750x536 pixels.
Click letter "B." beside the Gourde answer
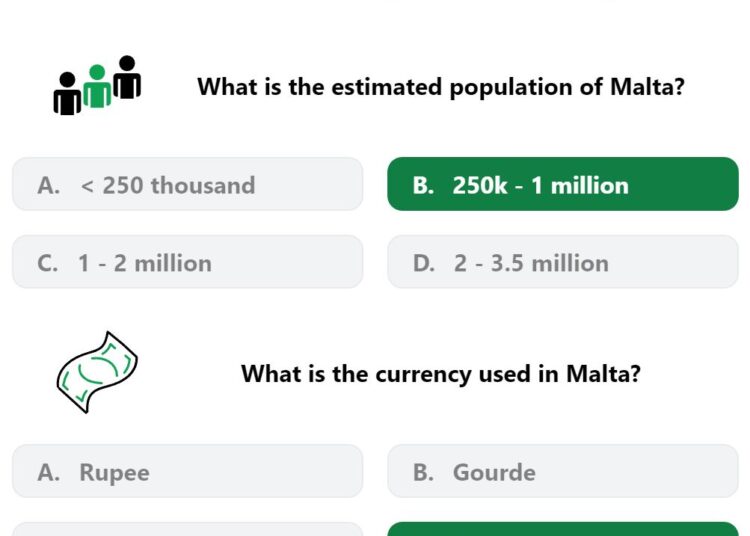click(x=424, y=472)
